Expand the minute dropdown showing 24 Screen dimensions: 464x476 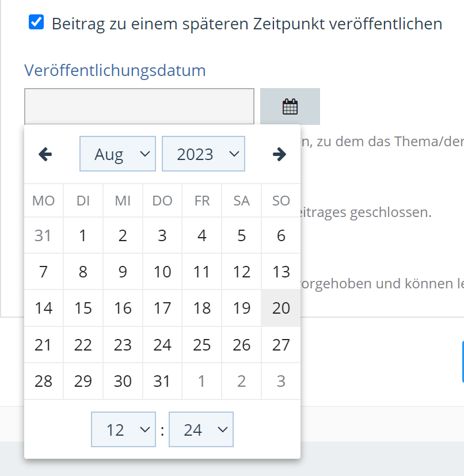201,429
